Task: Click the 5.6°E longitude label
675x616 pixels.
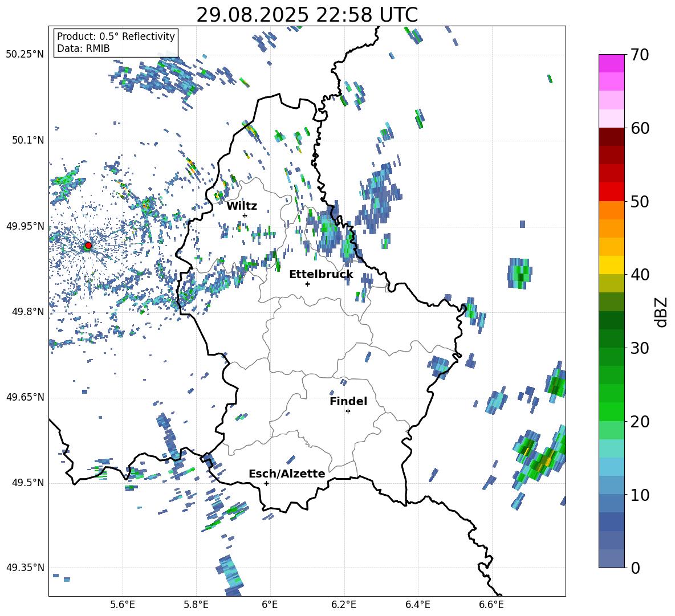Action: (123, 605)
